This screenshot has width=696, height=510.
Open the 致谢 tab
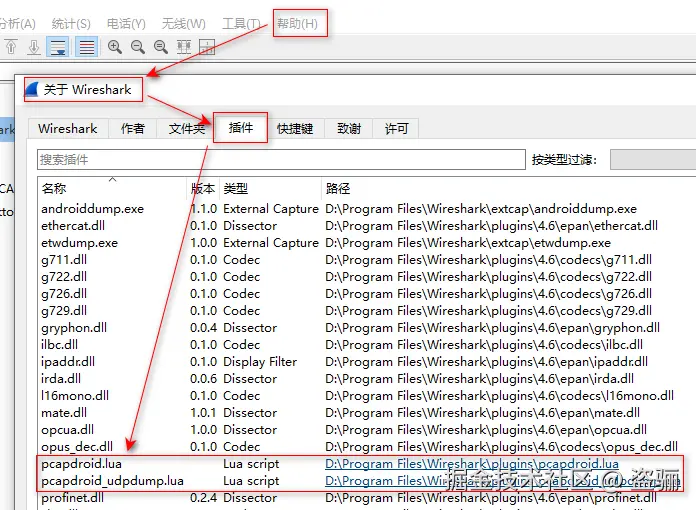click(x=349, y=129)
